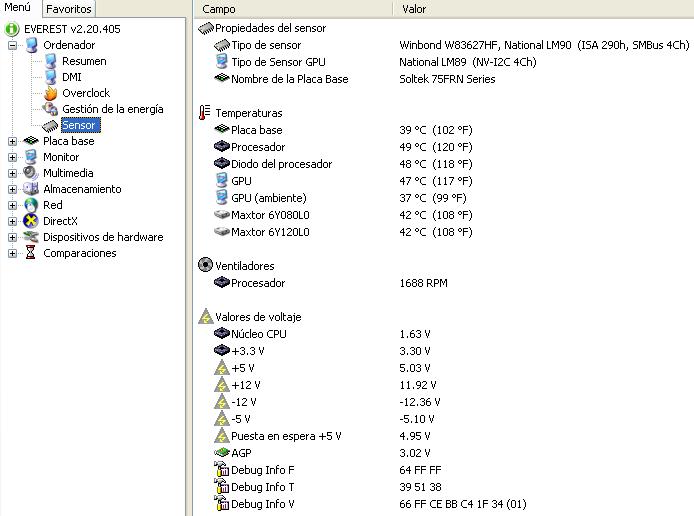Screen dimensions: 694x516
Task: Expand the Monitor tree node
Action: (x=12, y=157)
